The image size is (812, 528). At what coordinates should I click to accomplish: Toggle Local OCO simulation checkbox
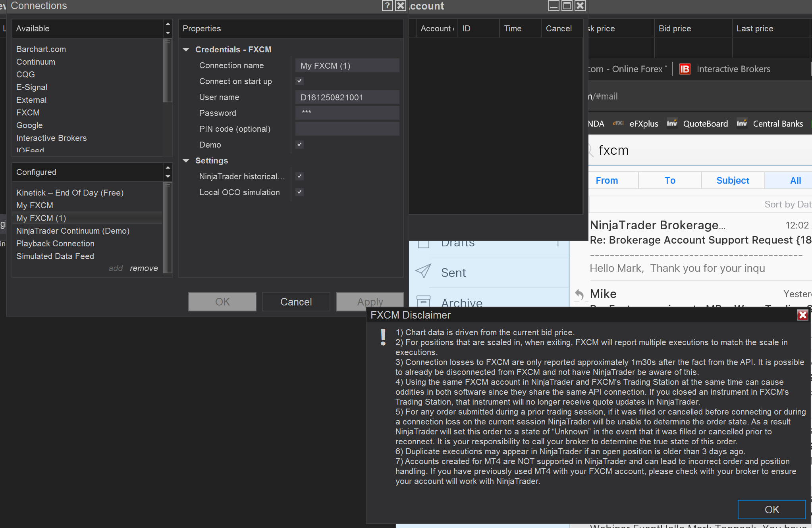[x=300, y=192]
